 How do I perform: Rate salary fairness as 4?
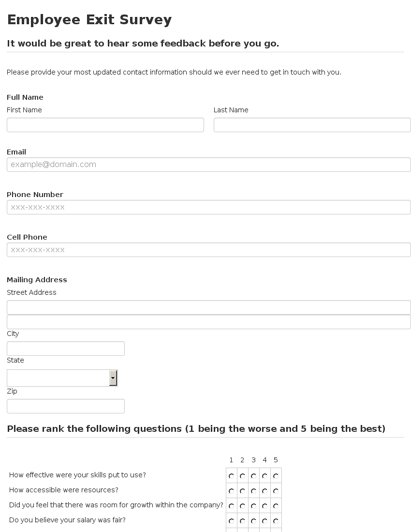tap(264, 521)
